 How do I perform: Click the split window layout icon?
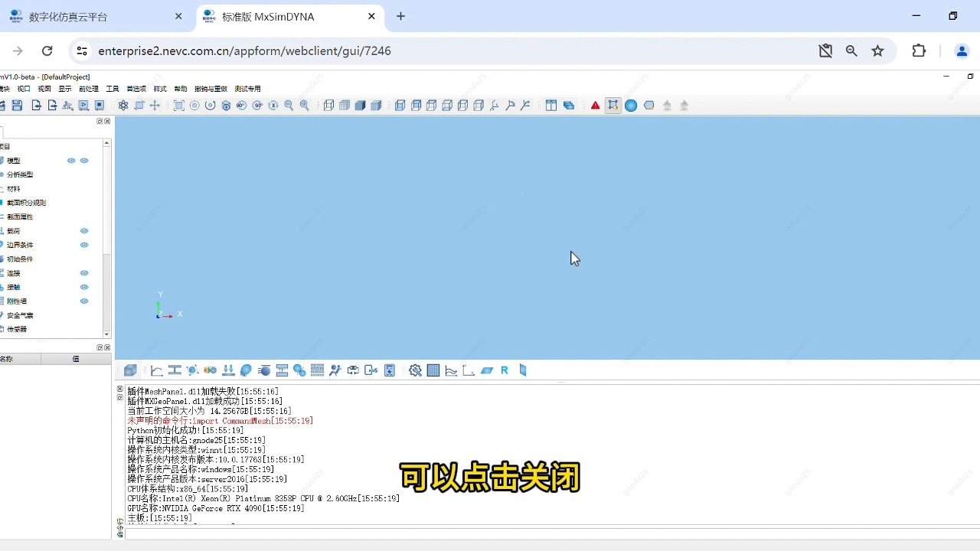[551, 106]
